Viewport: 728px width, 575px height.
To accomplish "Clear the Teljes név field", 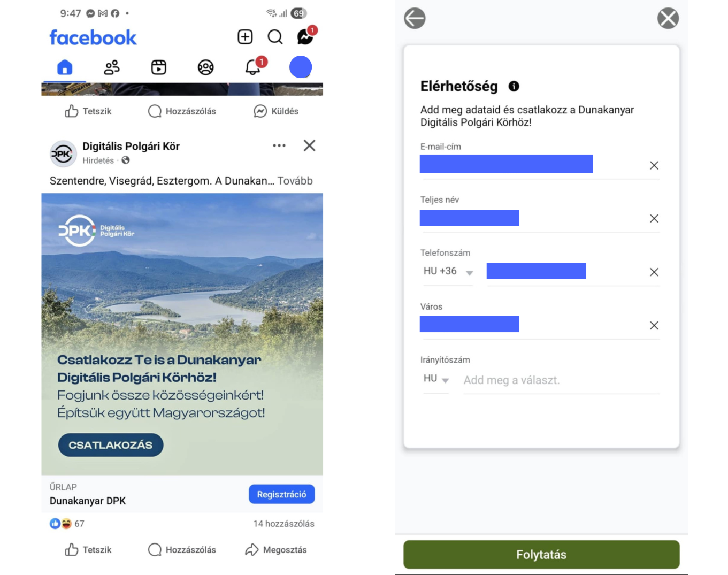I will (x=654, y=219).
